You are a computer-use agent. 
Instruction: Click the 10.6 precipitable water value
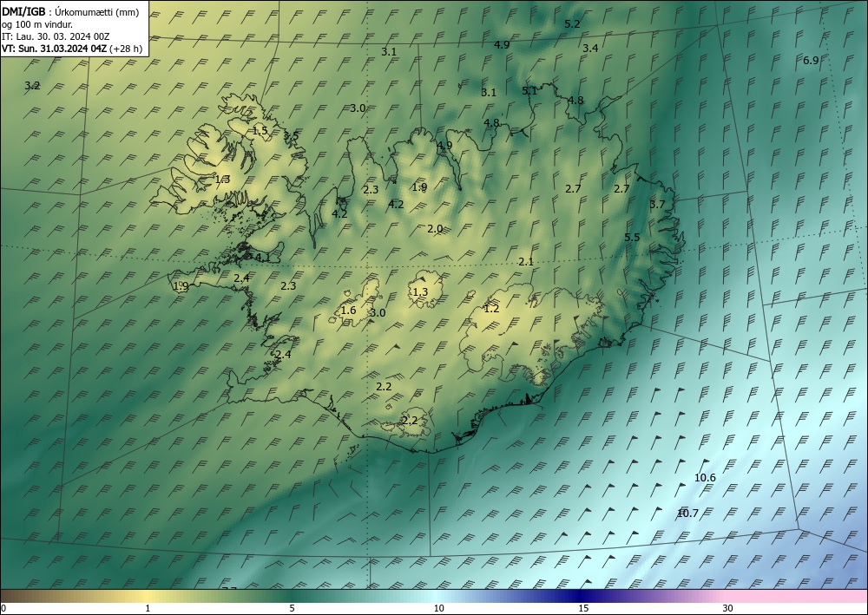point(705,478)
